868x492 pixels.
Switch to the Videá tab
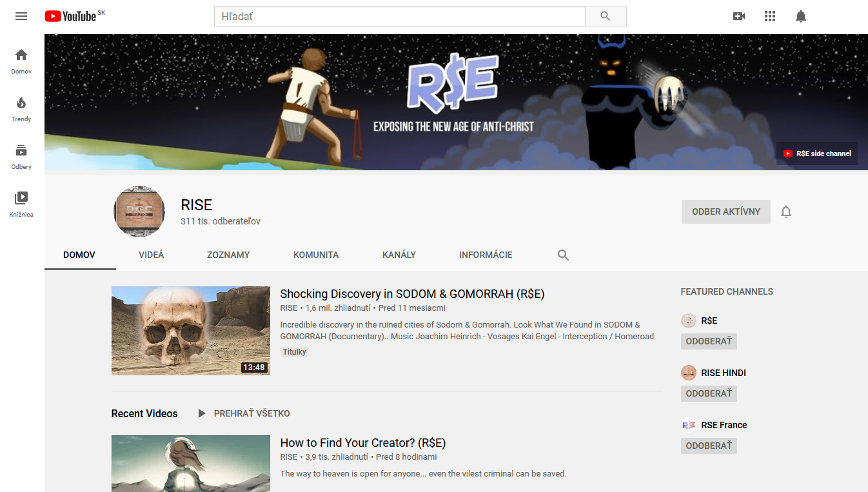[x=152, y=255]
